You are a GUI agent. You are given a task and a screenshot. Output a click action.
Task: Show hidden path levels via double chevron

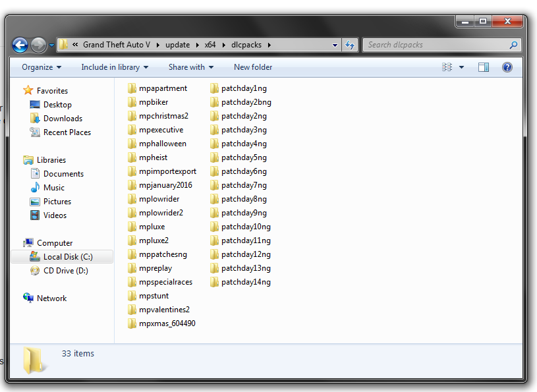(75, 45)
